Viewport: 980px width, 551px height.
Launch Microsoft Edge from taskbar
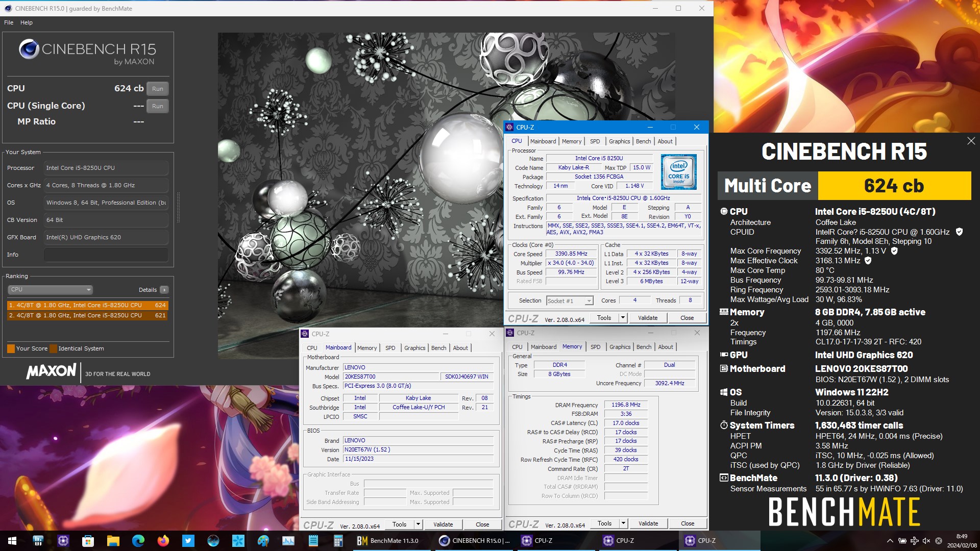click(x=138, y=541)
